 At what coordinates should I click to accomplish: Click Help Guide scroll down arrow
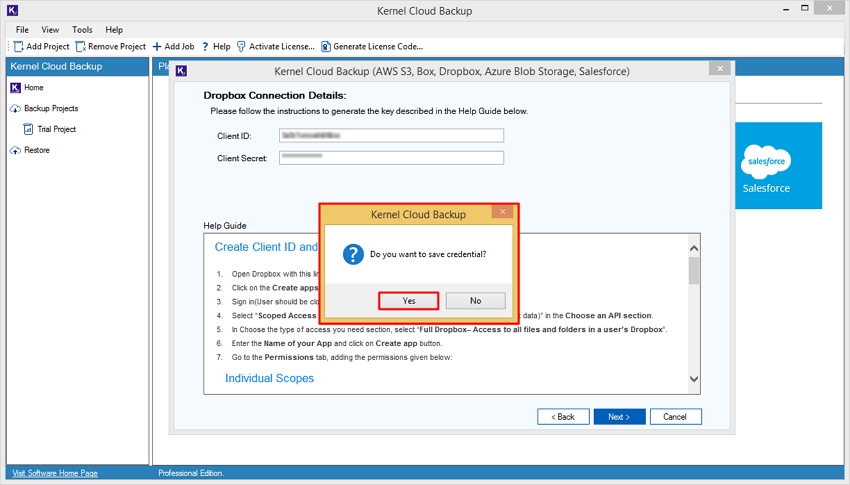[x=694, y=379]
